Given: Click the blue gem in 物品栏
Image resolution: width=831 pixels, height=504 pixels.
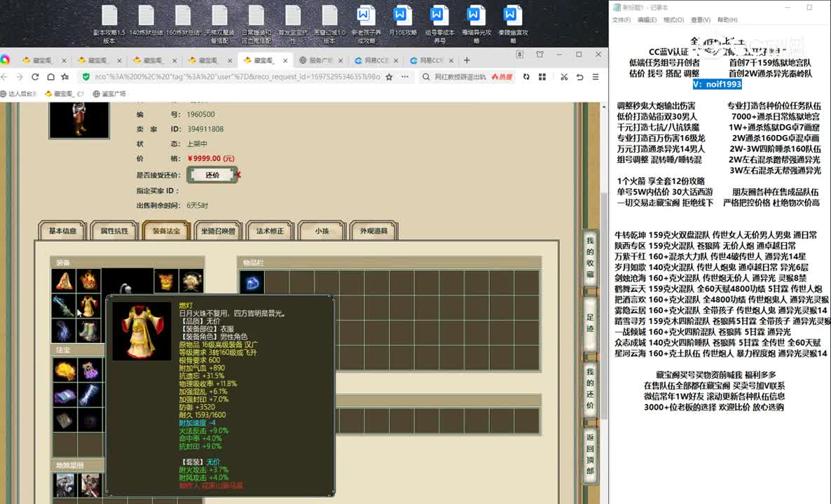Looking at the screenshot, I should (x=252, y=282).
